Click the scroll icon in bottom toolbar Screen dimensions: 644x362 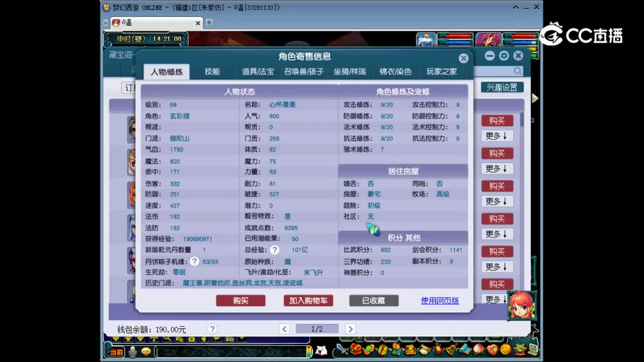click(424, 349)
